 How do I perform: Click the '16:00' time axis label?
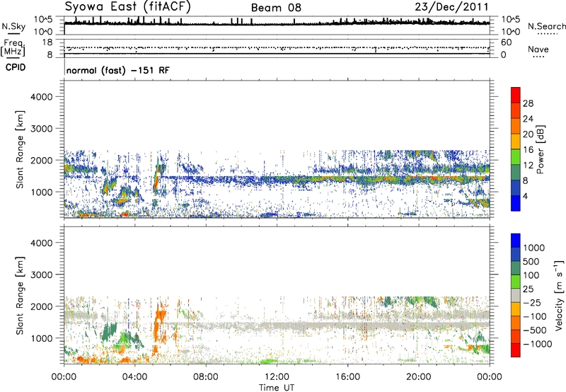click(347, 377)
